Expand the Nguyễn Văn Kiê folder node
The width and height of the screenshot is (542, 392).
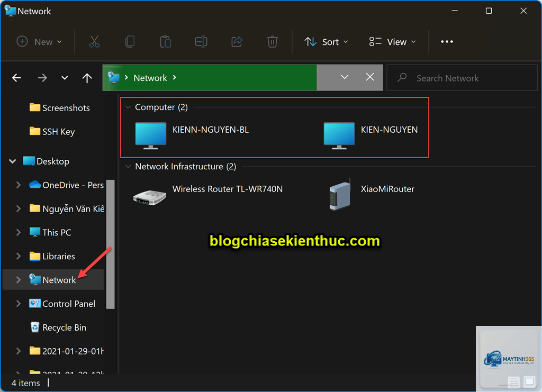click(19, 208)
